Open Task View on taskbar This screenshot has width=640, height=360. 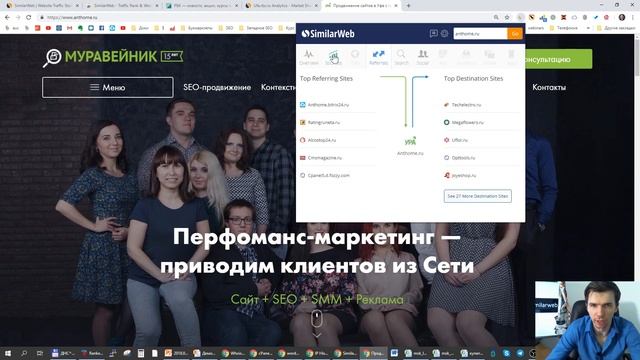40,353
